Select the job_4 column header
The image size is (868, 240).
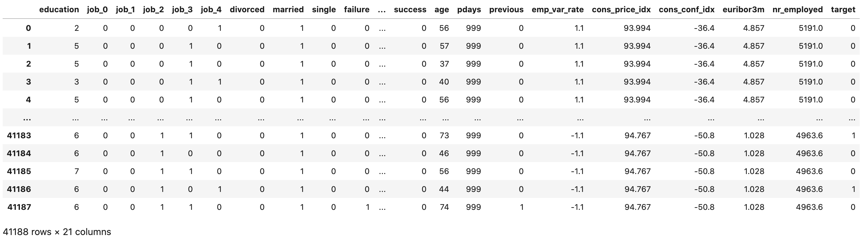[211, 9]
